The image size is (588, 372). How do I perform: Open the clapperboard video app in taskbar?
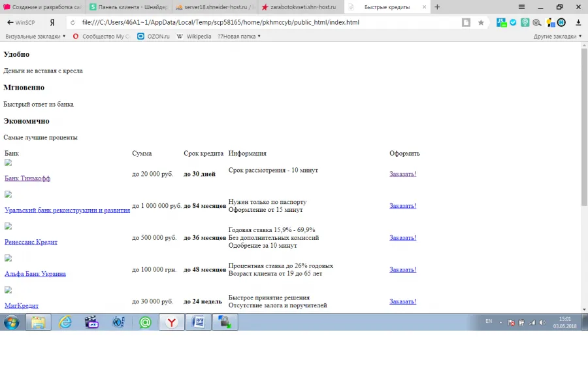click(91, 322)
